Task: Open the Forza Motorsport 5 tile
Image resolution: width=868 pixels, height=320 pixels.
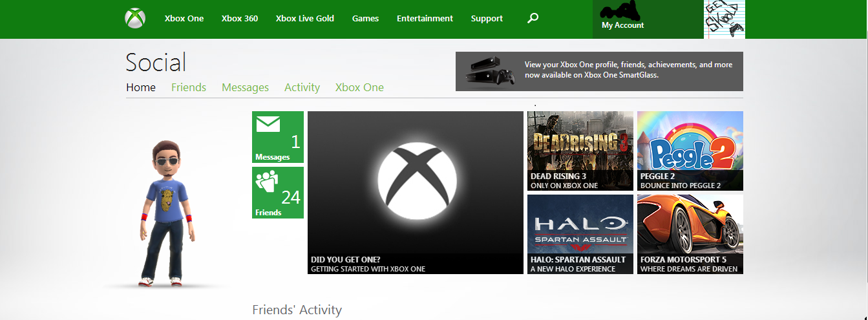Action: [690, 234]
